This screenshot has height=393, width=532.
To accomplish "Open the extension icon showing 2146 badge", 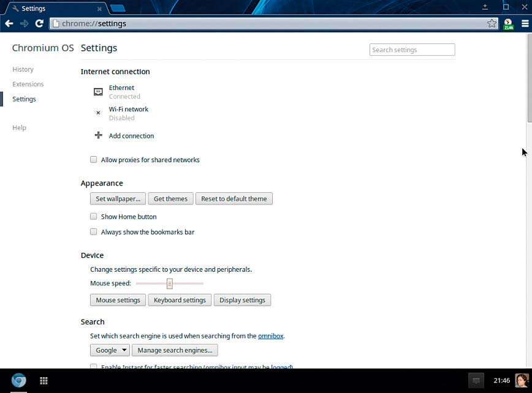I will [508, 24].
